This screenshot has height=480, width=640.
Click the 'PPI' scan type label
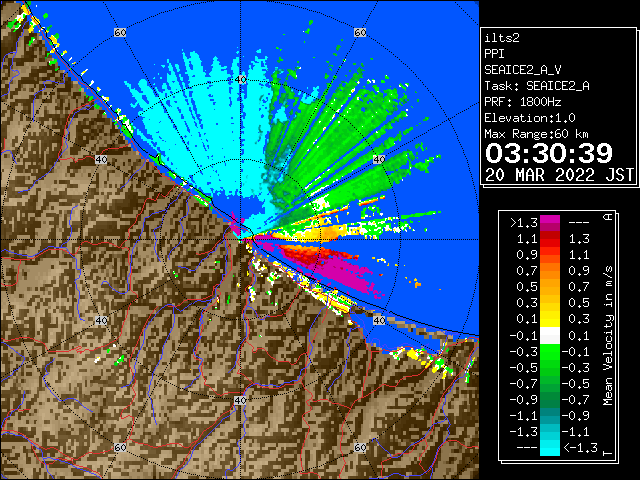[494, 54]
